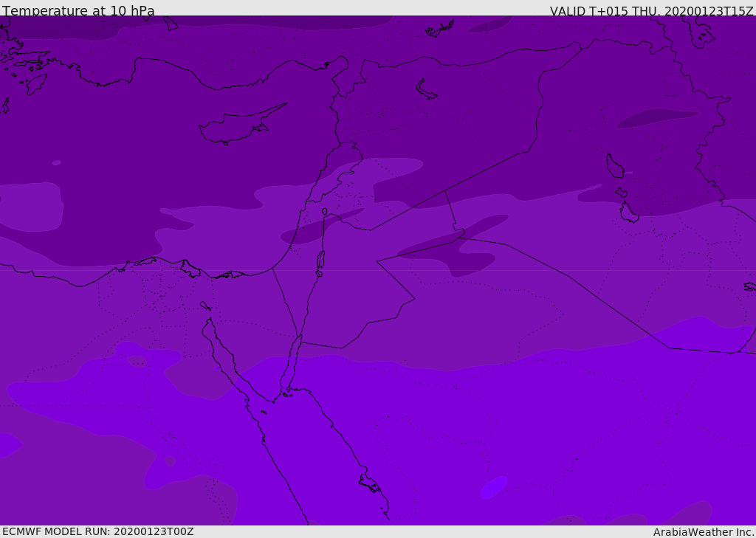
Task: Click the 'Temperature at 10 hPa' title
Action: 78,10
